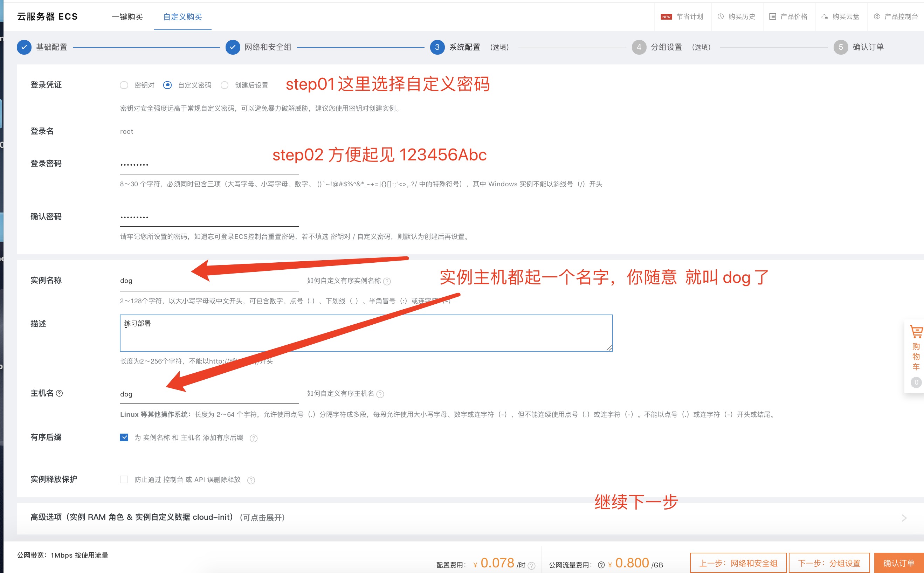Image resolution: width=924 pixels, height=573 pixels.
Task: Click the help icon beside 主机名 label
Action: [x=60, y=393]
